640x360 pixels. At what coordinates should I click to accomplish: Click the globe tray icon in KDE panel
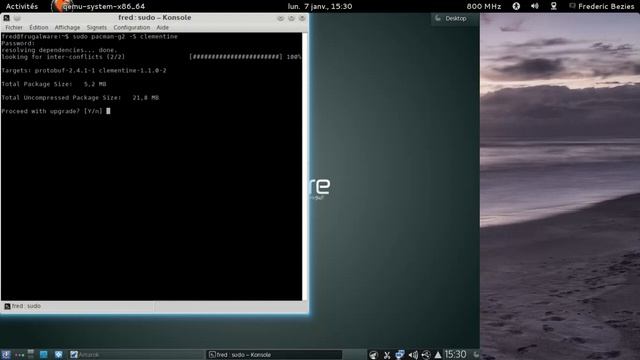tap(373, 355)
